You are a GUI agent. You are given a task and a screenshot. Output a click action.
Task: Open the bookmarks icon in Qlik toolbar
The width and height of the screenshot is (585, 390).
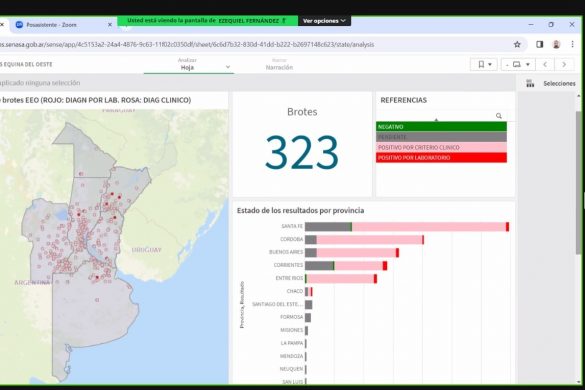pos(484,65)
